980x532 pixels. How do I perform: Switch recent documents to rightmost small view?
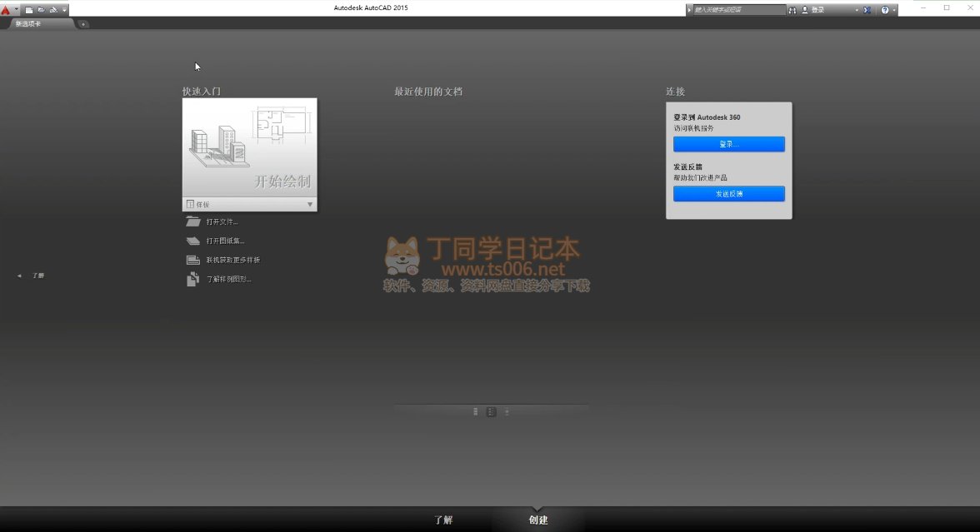(507, 411)
